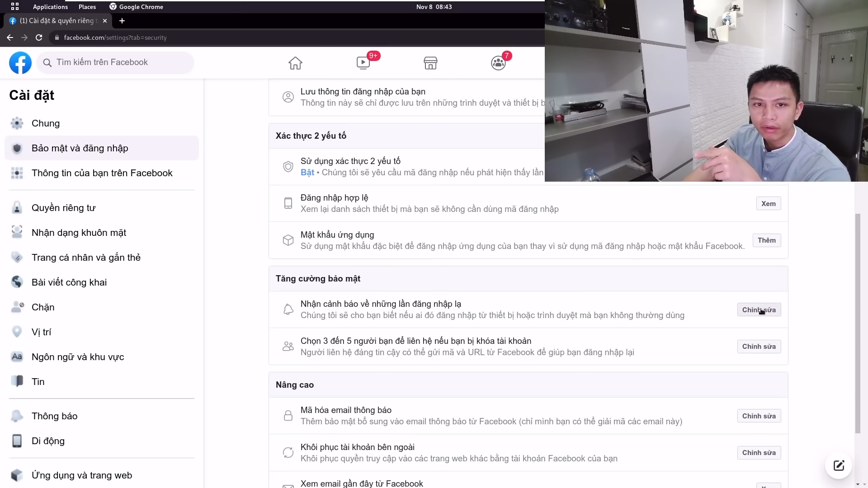868x488 pixels.
Task: Click the page vertical scrollbar
Action: 858,323
